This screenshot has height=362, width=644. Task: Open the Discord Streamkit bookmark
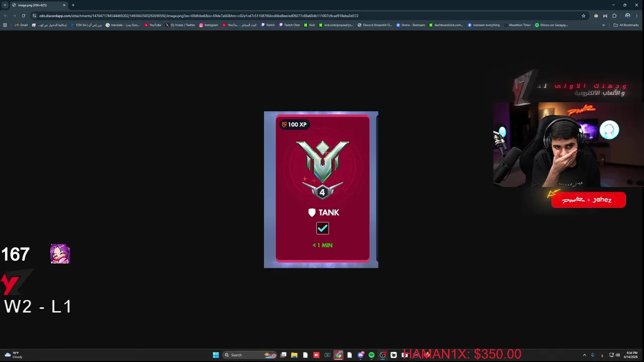375,25
